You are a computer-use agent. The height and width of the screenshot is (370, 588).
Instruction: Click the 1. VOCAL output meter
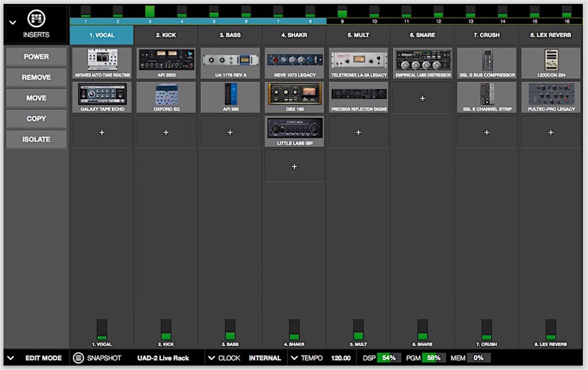coord(102,329)
